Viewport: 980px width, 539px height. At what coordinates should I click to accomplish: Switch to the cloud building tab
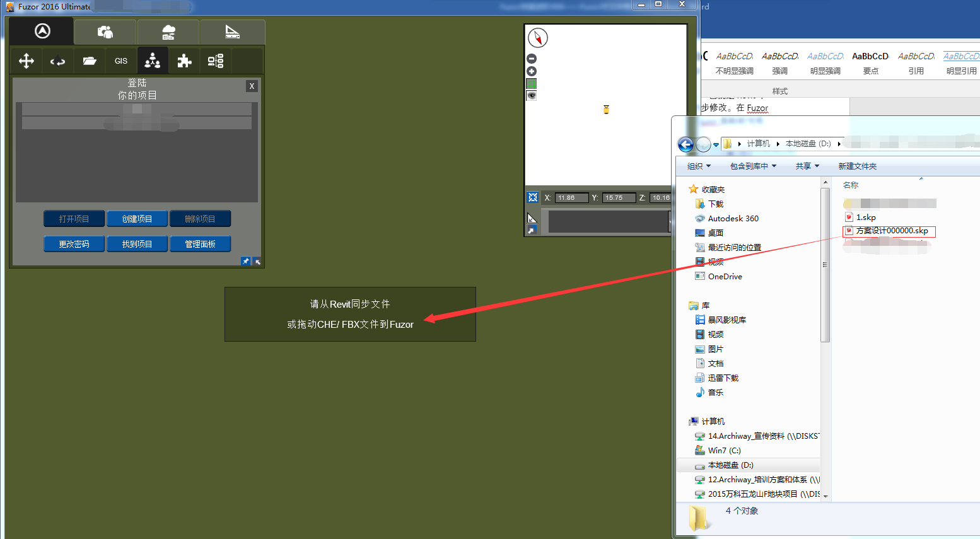[x=168, y=32]
